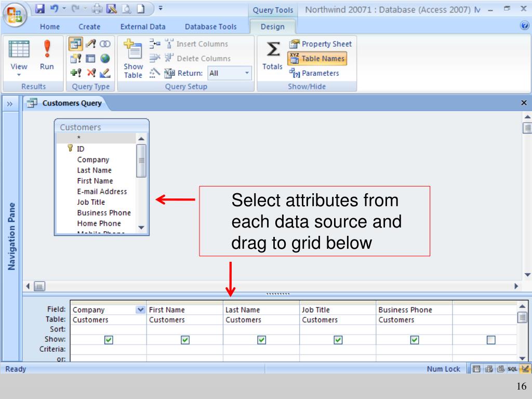
Task: Switch to SQL View in status bar
Action: click(512, 368)
